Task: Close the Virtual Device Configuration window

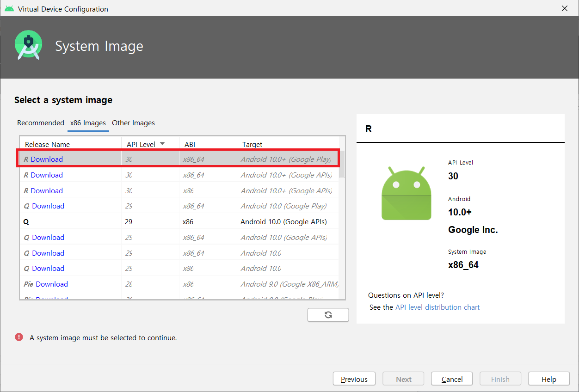Action: (565, 8)
